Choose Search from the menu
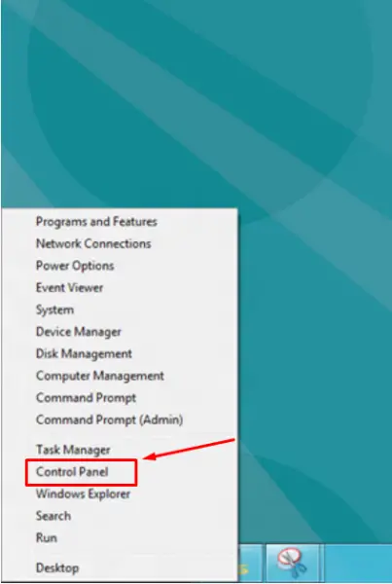This screenshot has width=392, height=584. point(53,516)
